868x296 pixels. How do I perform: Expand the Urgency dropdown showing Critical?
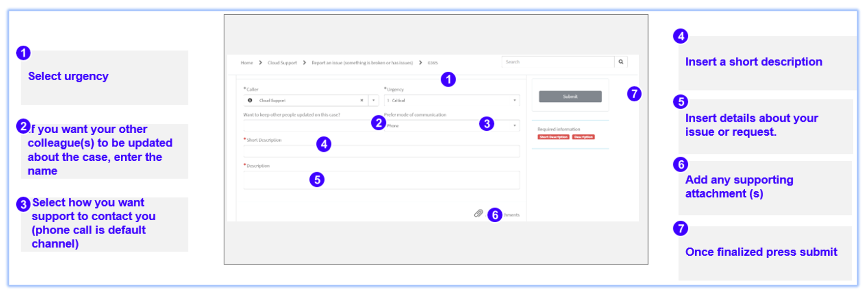(515, 100)
